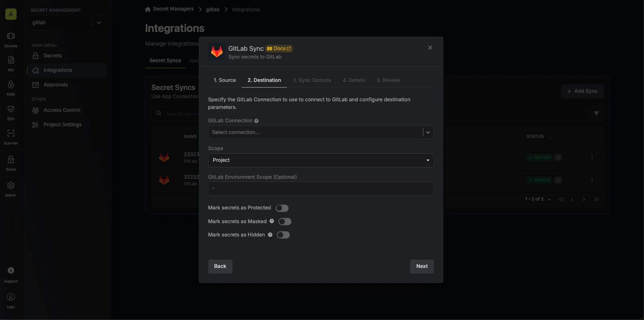Click the Secret Managers breadcrumb link
The image size is (644, 320).
(173, 9)
